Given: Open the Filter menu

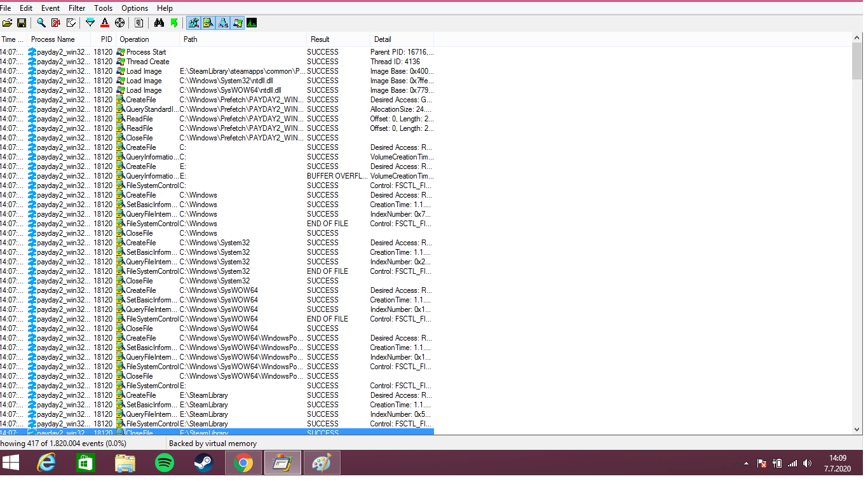Looking at the screenshot, I should [77, 8].
